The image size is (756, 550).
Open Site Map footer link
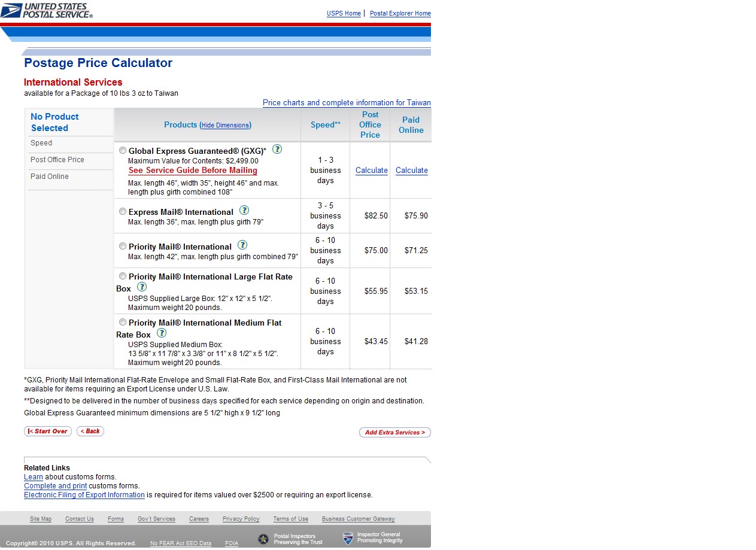tap(41, 519)
